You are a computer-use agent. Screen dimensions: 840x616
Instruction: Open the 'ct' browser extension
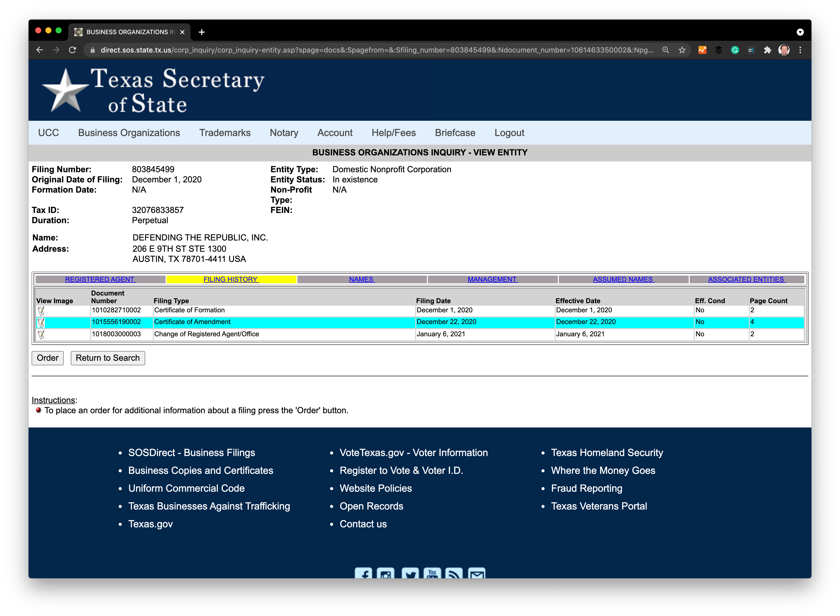751,50
